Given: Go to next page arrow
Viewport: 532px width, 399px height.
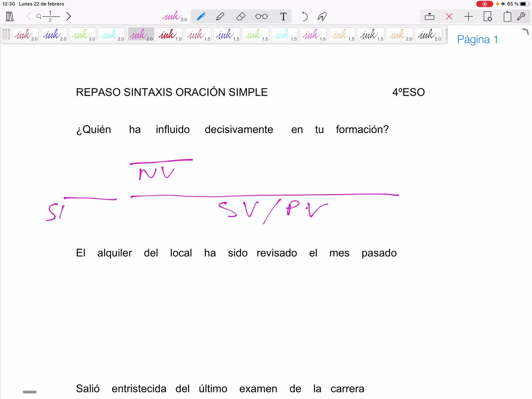Looking at the screenshot, I should (x=69, y=16).
